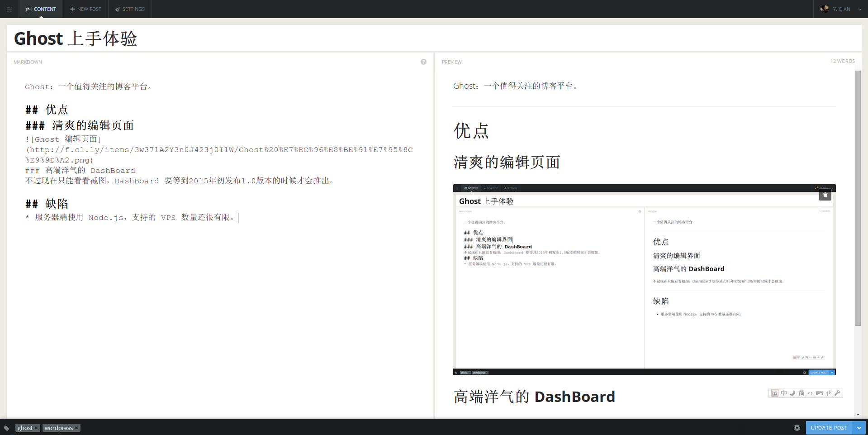Open post settings gear icon
The height and width of the screenshot is (435, 868).
(797, 428)
